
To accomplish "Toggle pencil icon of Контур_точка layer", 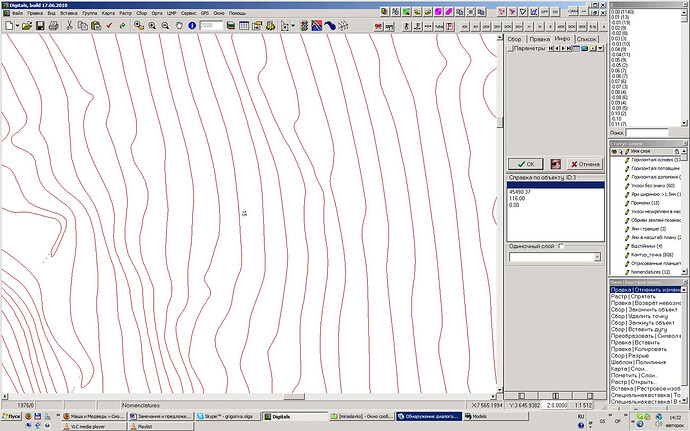I will [627, 255].
